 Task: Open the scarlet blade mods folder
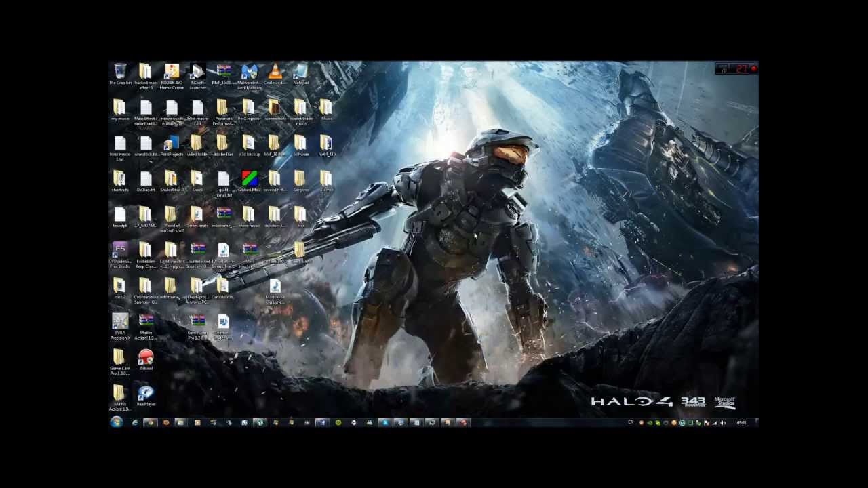(300, 110)
